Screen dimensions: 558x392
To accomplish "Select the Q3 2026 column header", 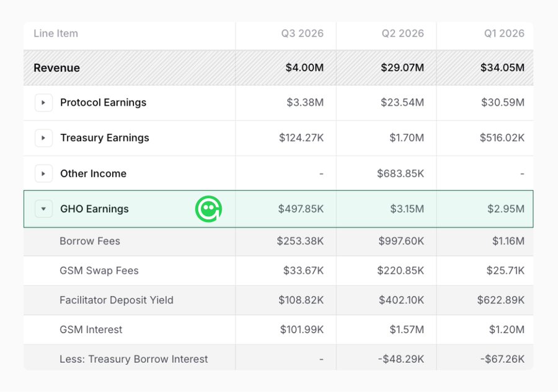I will [x=302, y=33].
